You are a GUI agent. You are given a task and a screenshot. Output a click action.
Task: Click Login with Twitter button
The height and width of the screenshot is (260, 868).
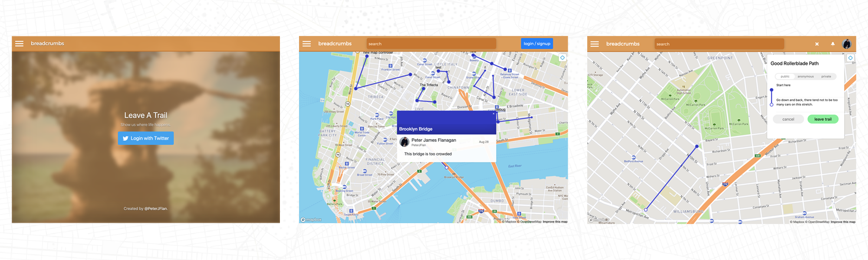point(146,138)
